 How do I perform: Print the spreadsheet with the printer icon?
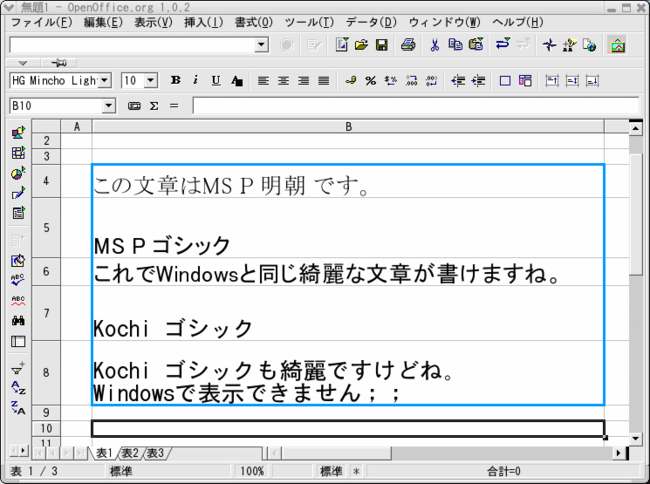coord(408,45)
